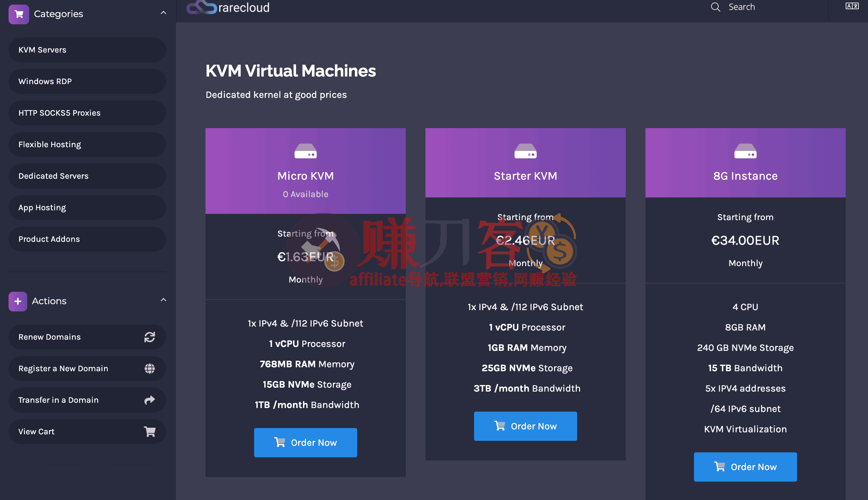Click 4 CPU spec in 8G Instance
Image resolution: width=868 pixels, height=500 pixels.
(745, 307)
